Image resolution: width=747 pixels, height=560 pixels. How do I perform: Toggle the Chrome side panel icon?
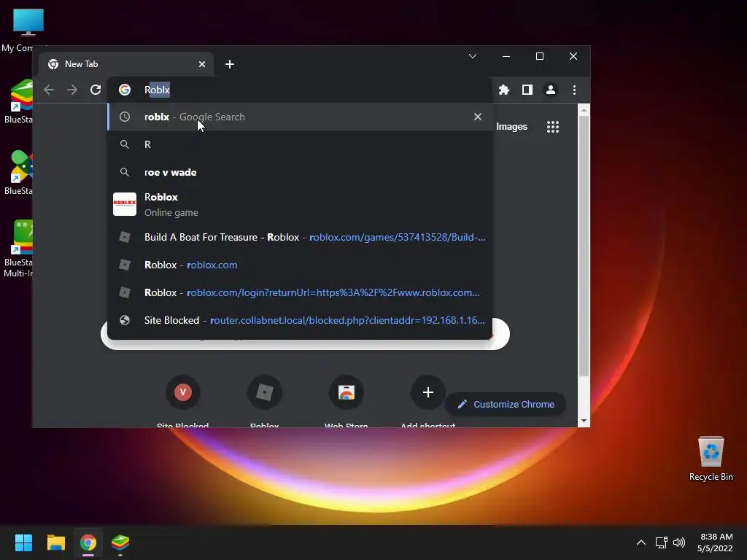point(527,90)
